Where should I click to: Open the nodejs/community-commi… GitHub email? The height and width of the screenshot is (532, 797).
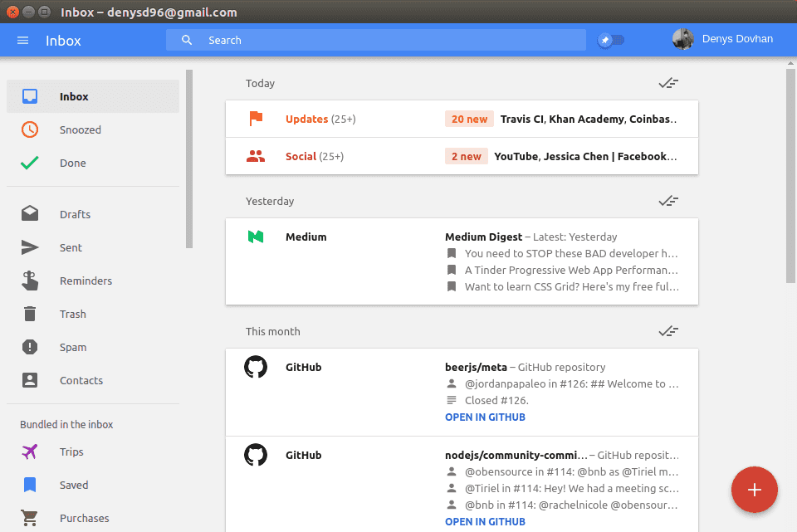(462, 484)
